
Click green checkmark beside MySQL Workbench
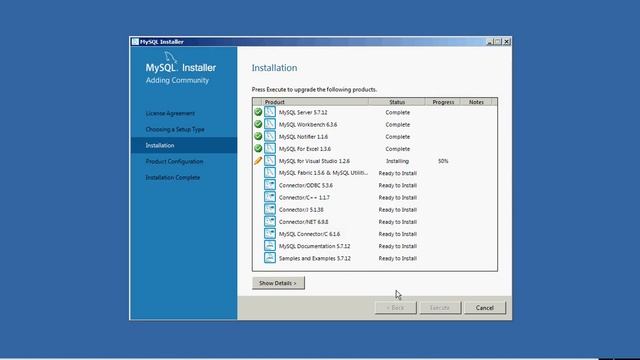coord(258,124)
